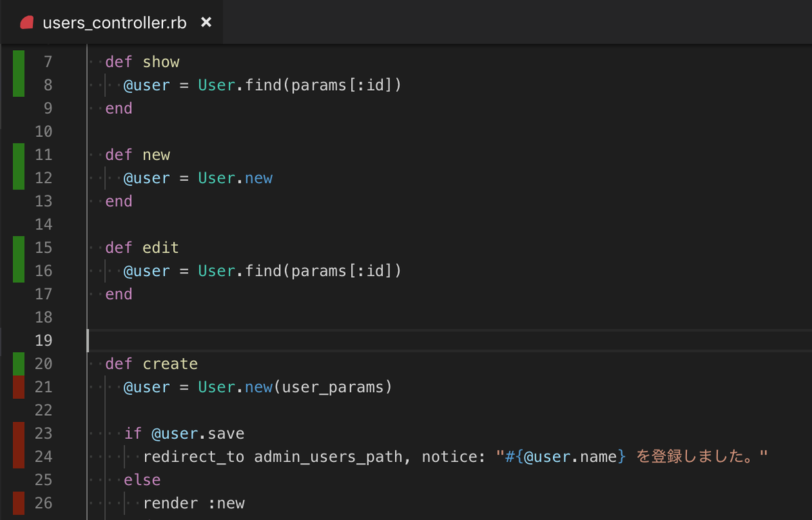Screen dimensions: 812x520
Task: Click line number 26 in the gutter
Action: click(43, 503)
